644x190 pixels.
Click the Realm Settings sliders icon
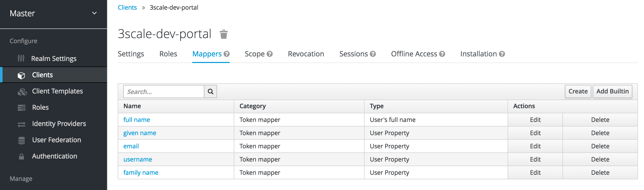[21, 58]
